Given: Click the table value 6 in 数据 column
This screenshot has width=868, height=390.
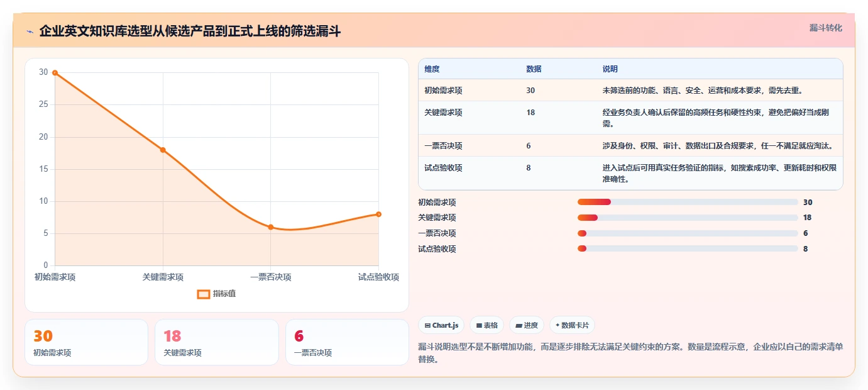Looking at the screenshot, I should (x=529, y=146).
